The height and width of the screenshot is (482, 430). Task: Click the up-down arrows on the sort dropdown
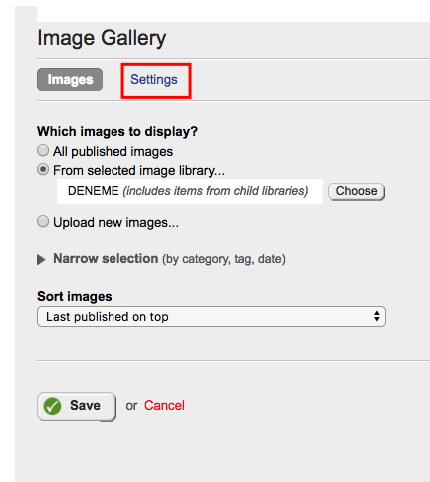point(377,316)
